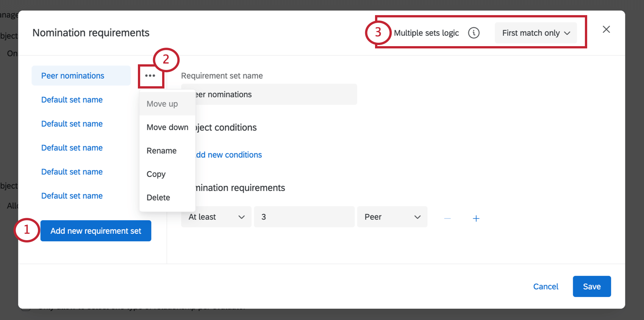This screenshot has width=644, height=320.
Task: Close the Nomination requirements dialog
Action: coord(606,30)
